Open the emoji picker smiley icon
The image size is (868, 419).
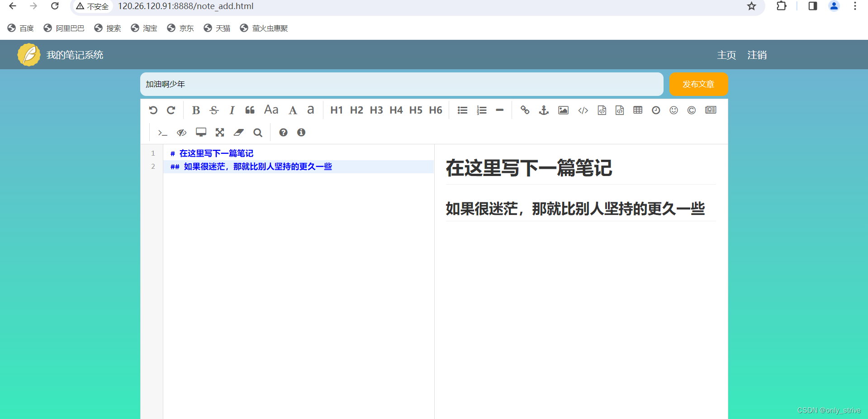tap(674, 110)
